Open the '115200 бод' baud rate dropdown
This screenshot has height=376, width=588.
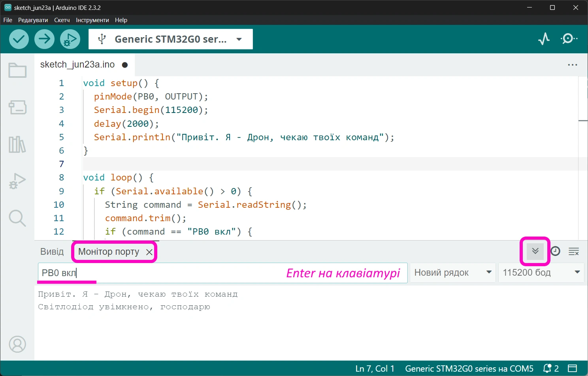(x=541, y=273)
